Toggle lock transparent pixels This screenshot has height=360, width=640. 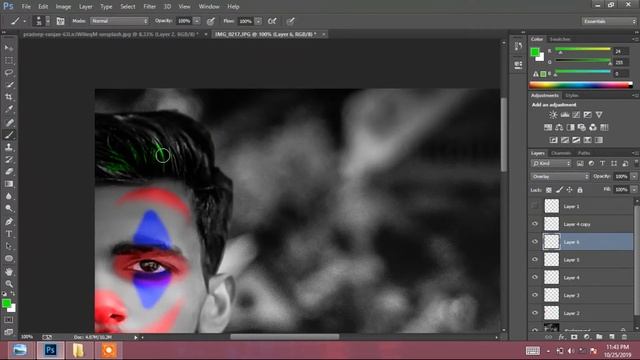pos(549,190)
